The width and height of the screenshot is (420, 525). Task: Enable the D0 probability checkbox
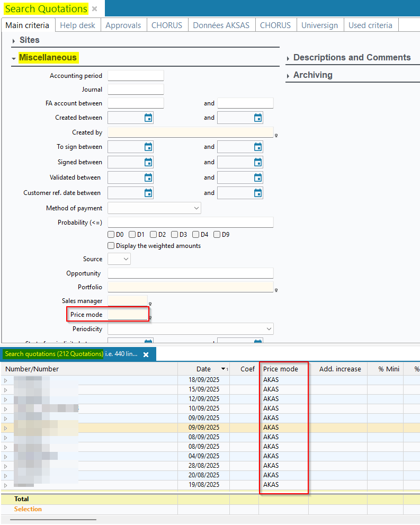[x=111, y=234]
